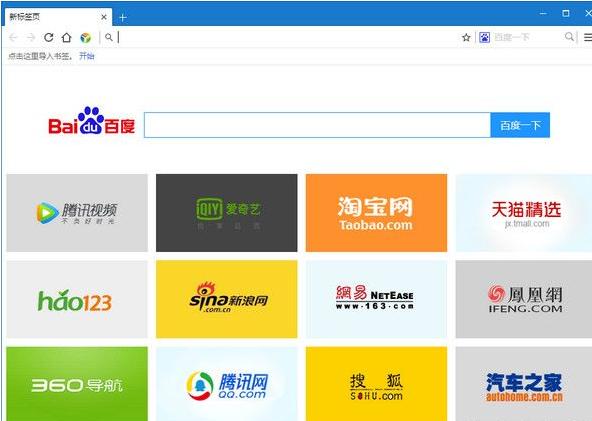Open the 搜狐 SOHU.com tile
The width and height of the screenshot is (592, 421).
click(x=376, y=384)
